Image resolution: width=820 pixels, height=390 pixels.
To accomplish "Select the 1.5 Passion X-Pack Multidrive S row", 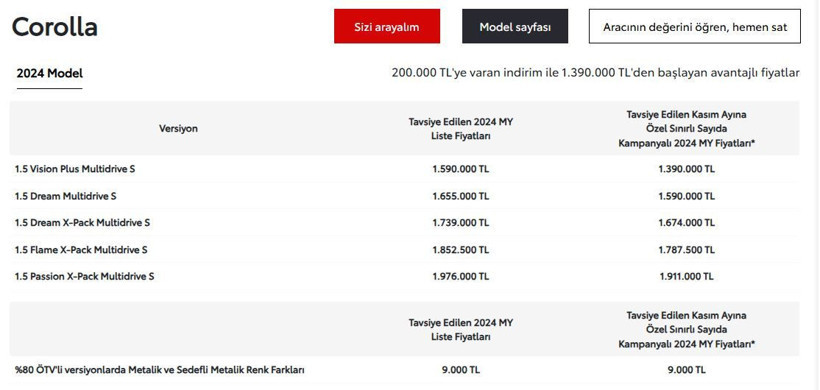I will pyautogui.click(x=404, y=277).
